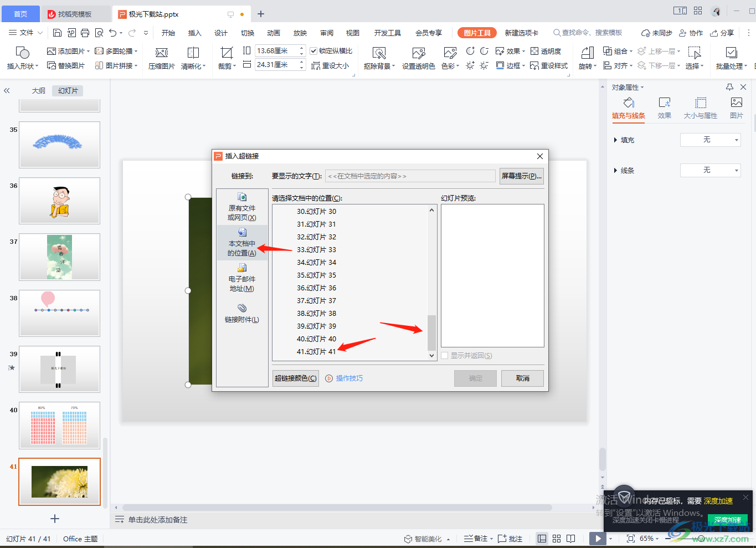The height and width of the screenshot is (548, 756).
Task: Open the Home (首页) tab
Action: pyautogui.click(x=20, y=14)
